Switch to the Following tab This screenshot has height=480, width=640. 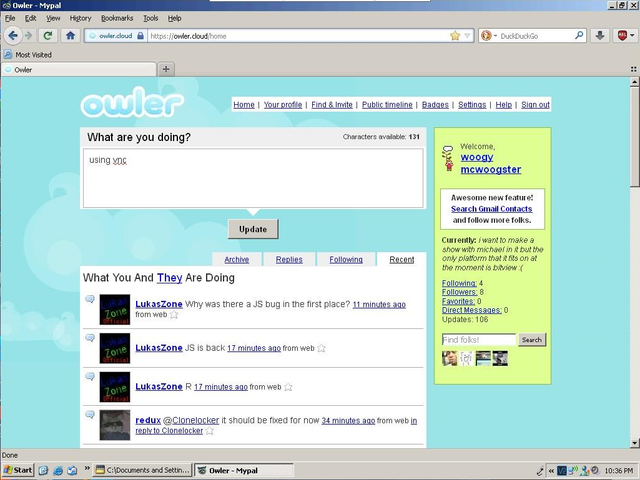(346, 260)
